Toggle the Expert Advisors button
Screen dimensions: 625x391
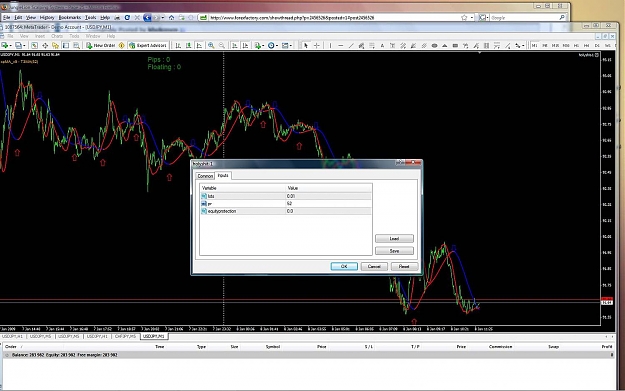click(x=147, y=45)
